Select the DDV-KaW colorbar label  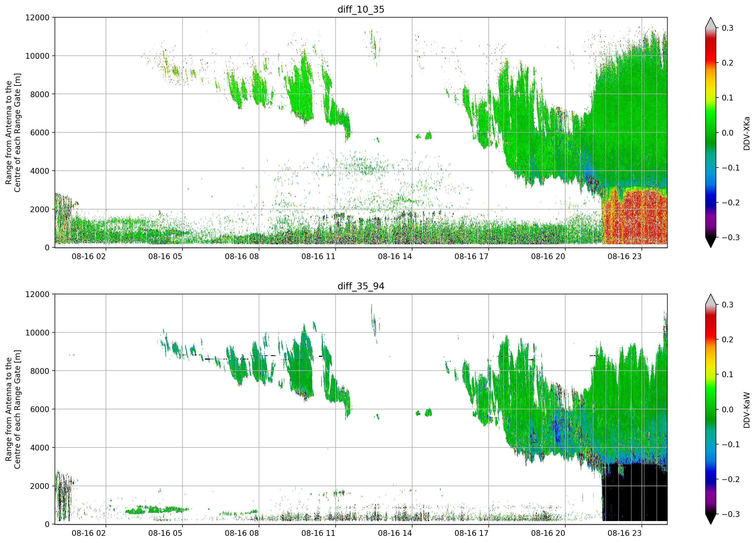[x=746, y=410]
